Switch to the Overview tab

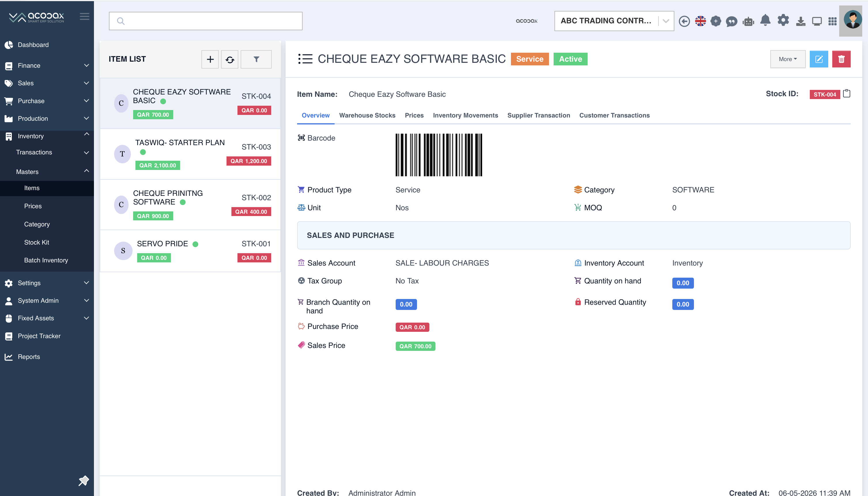(316, 116)
